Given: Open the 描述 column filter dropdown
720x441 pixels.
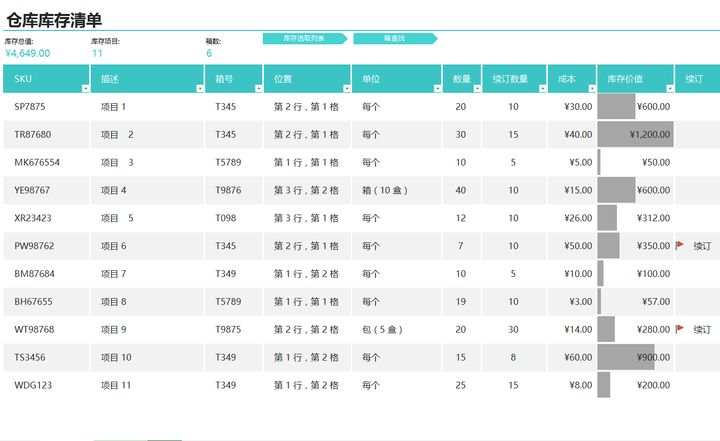Looking at the screenshot, I should (x=200, y=88).
